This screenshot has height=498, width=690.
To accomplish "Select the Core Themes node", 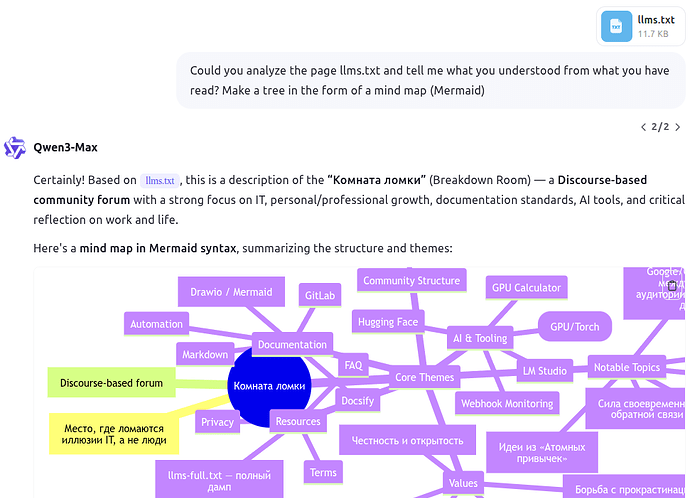I will 424,377.
